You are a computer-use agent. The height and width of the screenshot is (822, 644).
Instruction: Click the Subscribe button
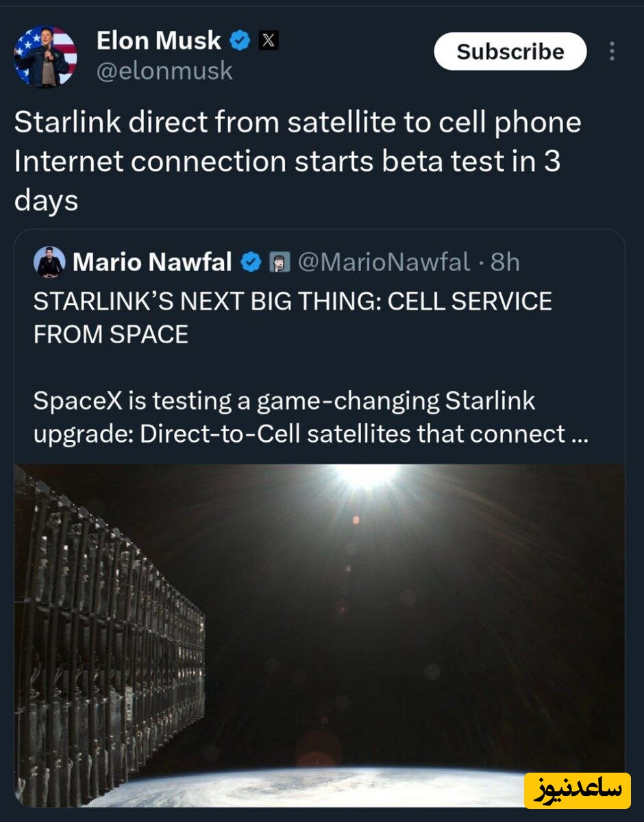[510, 51]
